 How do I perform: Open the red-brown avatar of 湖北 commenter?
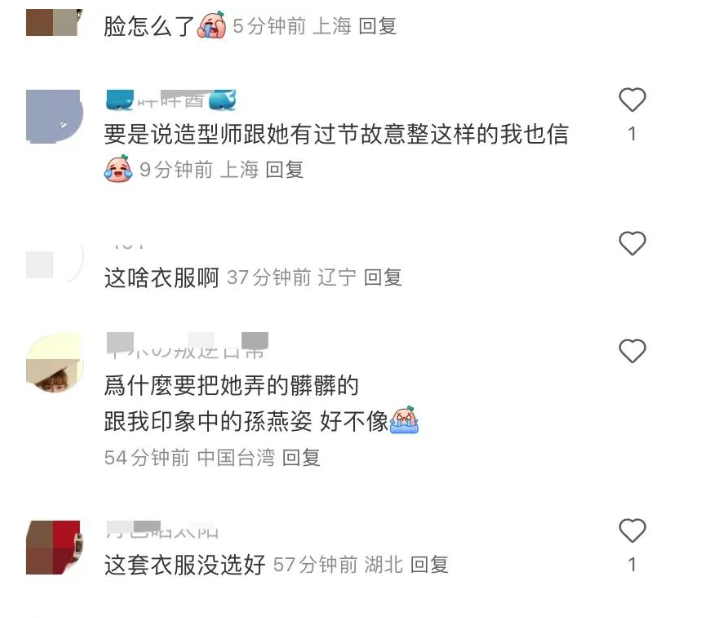pyautogui.click(x=54, y=547)
